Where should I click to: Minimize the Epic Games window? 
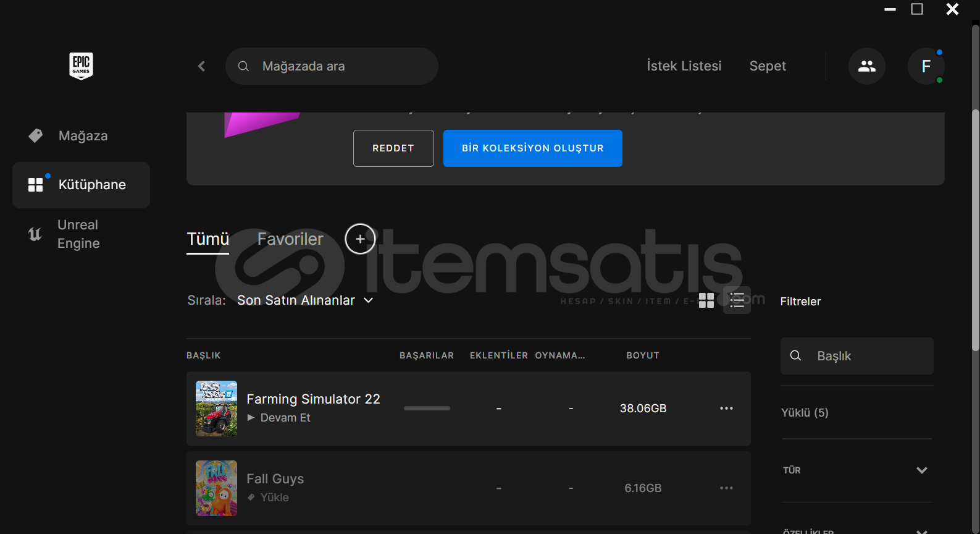point(890,9)
